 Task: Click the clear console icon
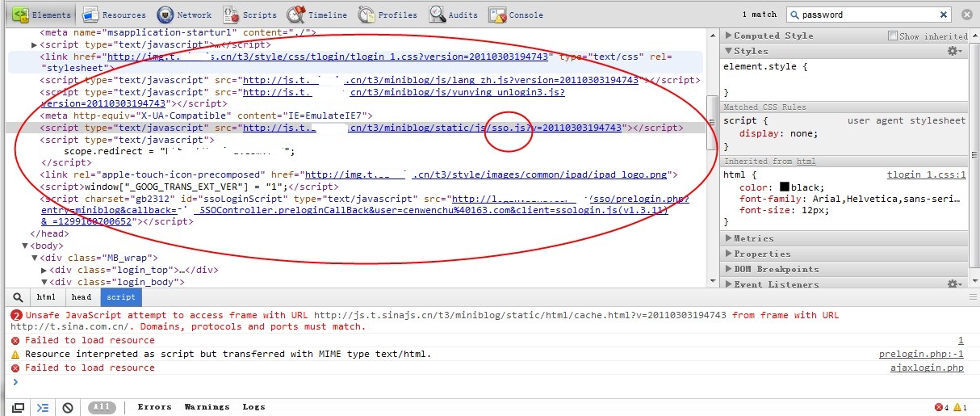coord(68,407)
